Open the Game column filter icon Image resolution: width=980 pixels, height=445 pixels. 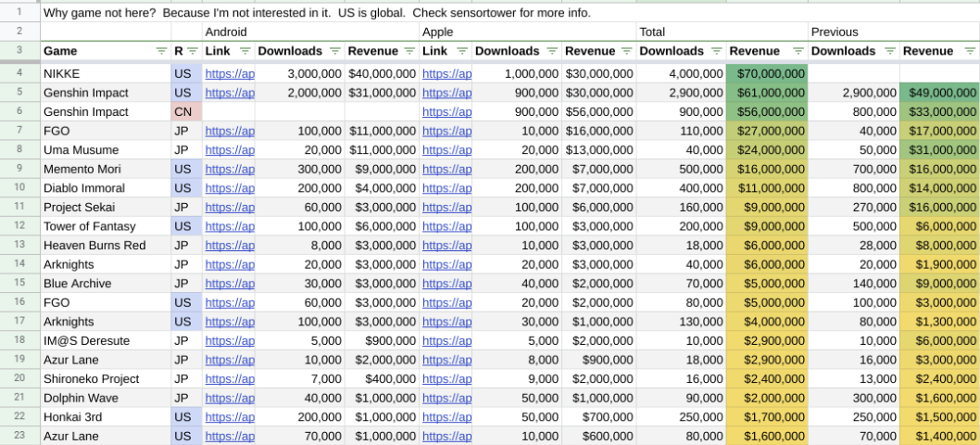pyautogui.click(x=161, y=51)
